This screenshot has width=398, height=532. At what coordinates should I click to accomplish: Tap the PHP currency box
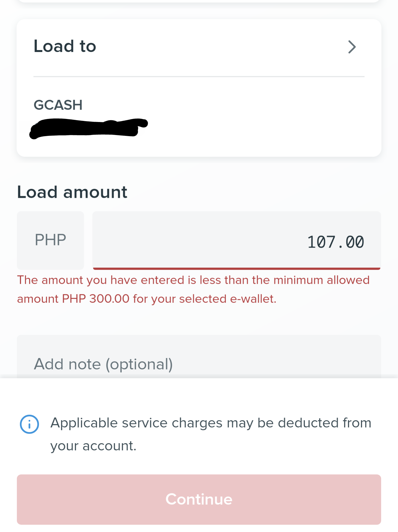[x=50, y=240]
